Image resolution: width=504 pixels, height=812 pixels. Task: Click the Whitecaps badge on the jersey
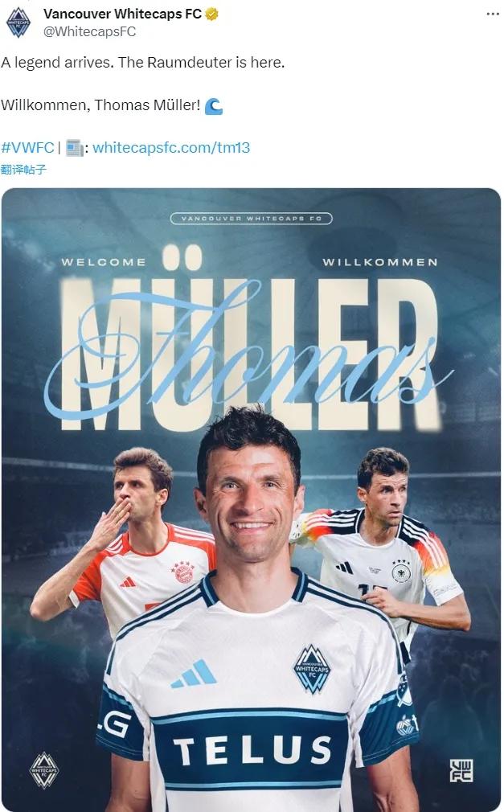click(312, 669)
